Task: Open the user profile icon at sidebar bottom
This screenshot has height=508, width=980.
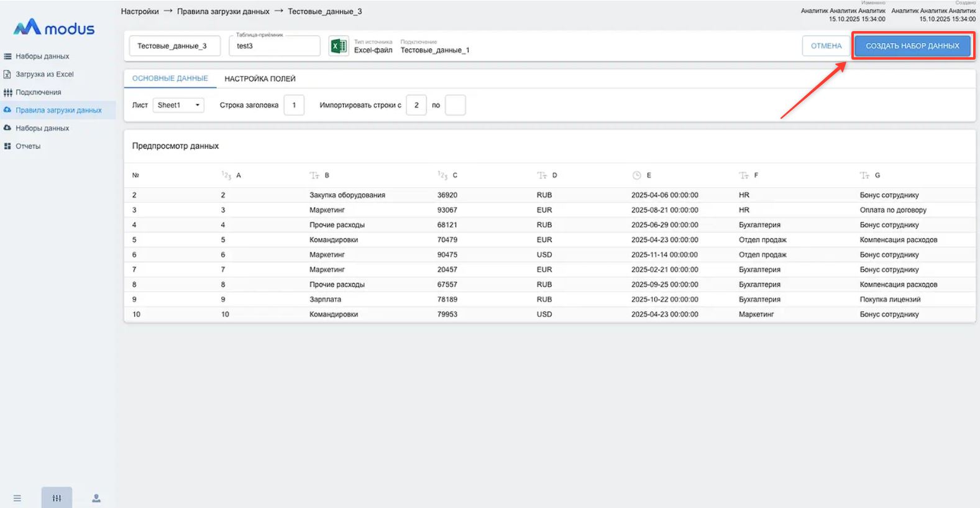Action: 96,498
